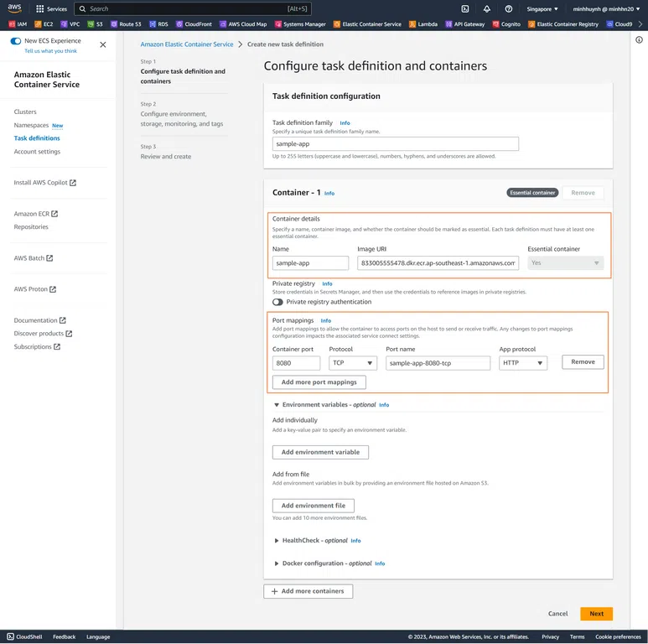Open the Cognito shortcut
The height and width of the screenshot is (644, 648).
tap(506, 24)
